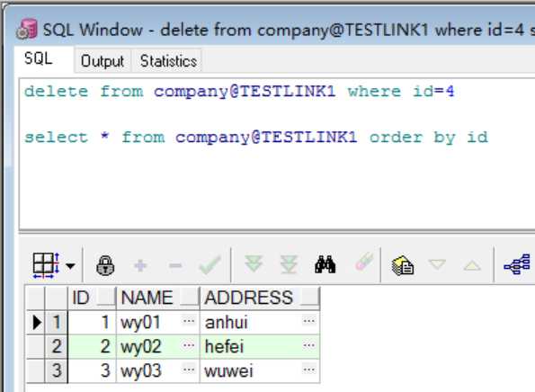Open ellipsis editor button for hefei

[309, 345]
